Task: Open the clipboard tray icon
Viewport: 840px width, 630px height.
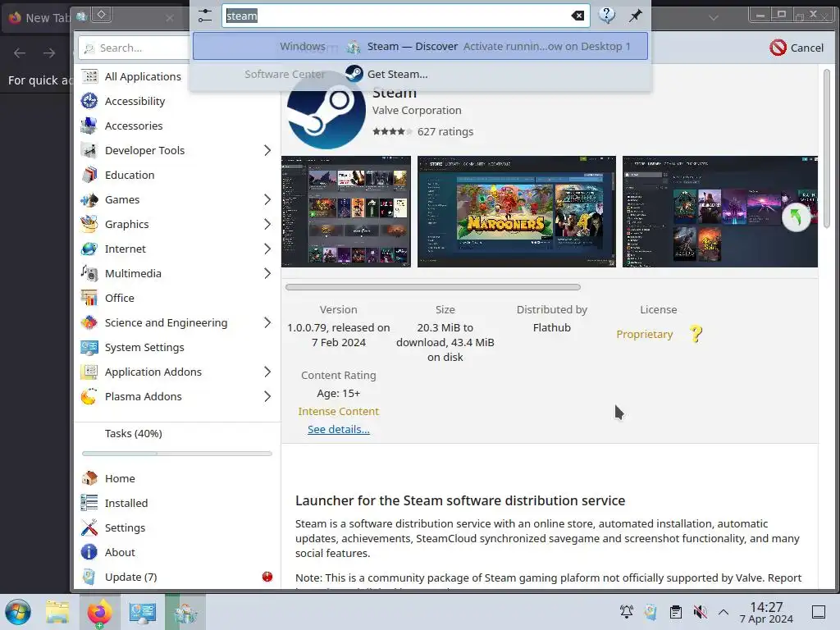Action: (676, 612)
